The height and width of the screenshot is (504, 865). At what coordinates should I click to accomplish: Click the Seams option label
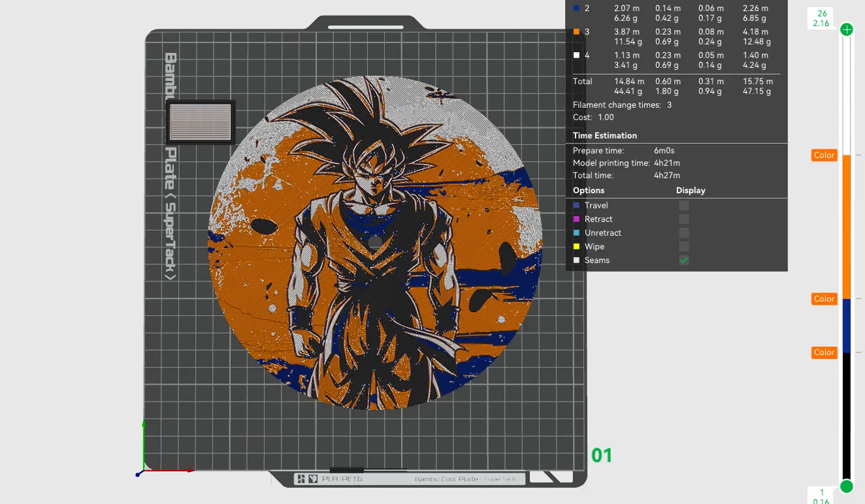pos(597,260)
